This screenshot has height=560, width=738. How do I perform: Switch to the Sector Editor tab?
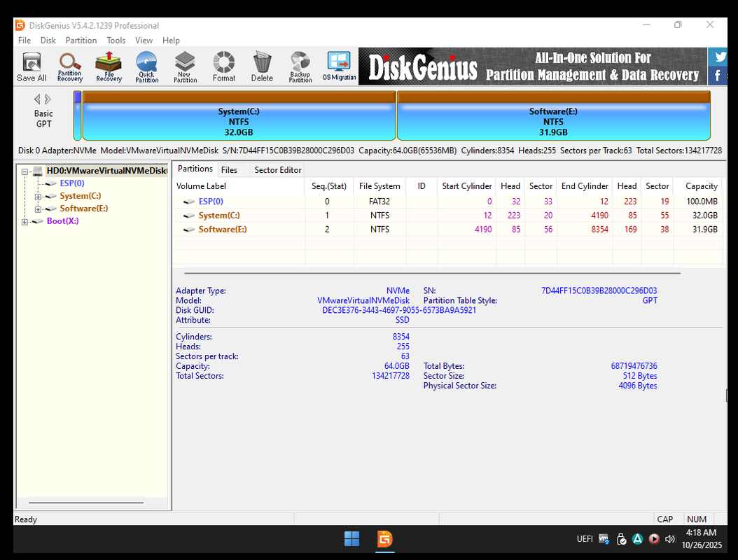[x=278, y=170]
